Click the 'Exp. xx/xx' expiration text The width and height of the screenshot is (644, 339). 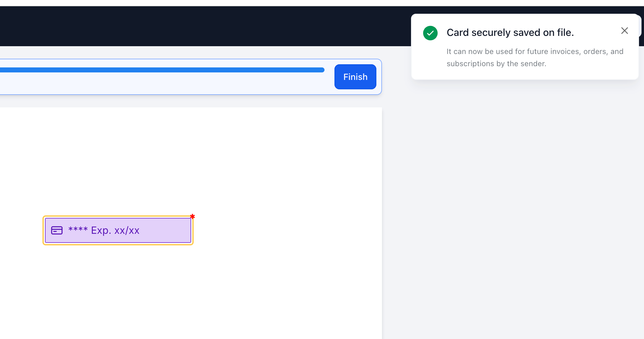coord(115,230)
